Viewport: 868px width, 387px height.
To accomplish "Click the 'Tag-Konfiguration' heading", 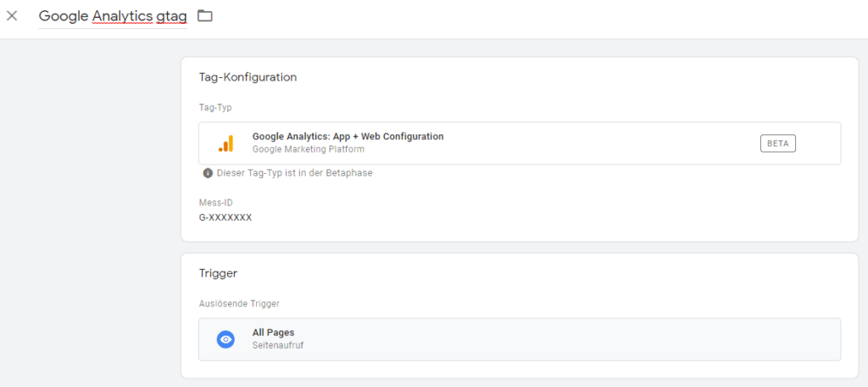I will 248,77.
